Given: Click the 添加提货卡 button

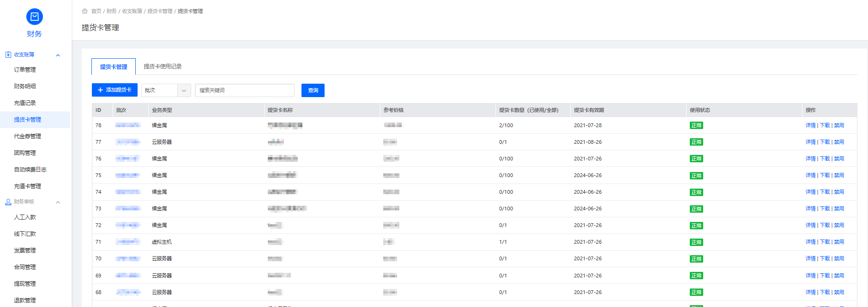Looking at the screenshot, I should (x=115, y=90).
